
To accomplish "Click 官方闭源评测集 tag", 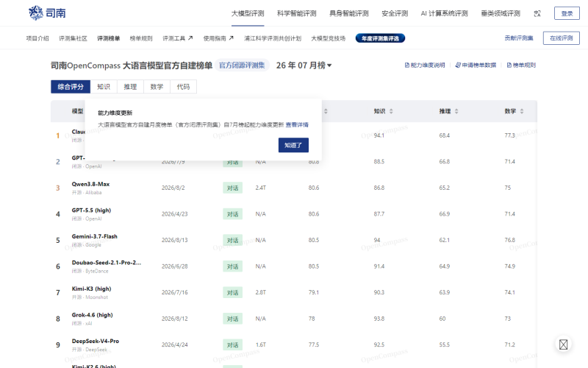I will (x=242, y=66).
